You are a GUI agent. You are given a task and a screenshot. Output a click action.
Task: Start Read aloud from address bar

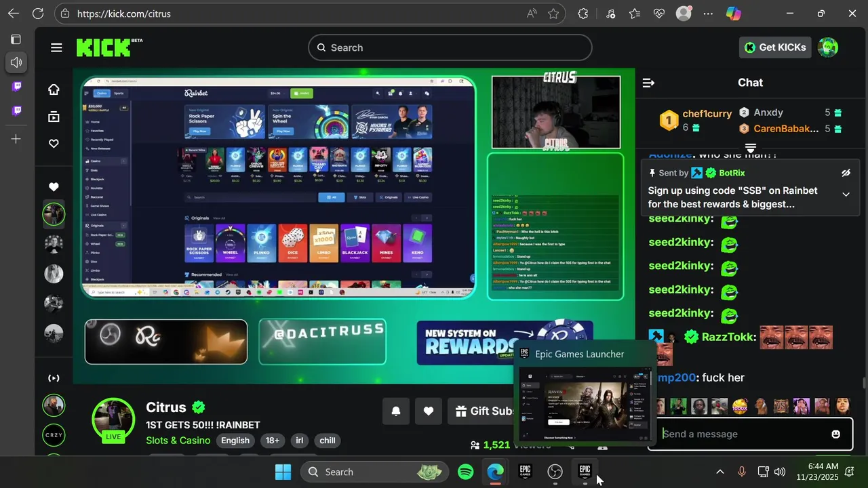532,14
